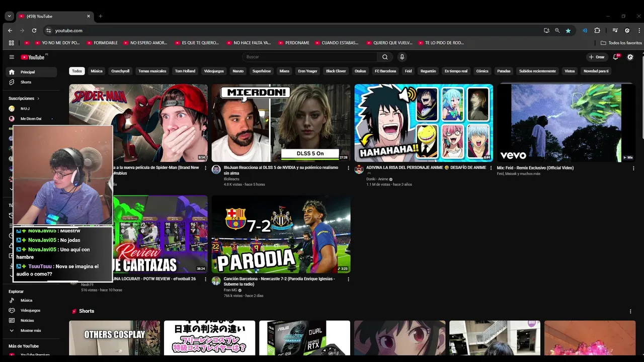Screen dimensions: 644x362
Task: Select the Naruto filter chip
Action: (238, 71)
